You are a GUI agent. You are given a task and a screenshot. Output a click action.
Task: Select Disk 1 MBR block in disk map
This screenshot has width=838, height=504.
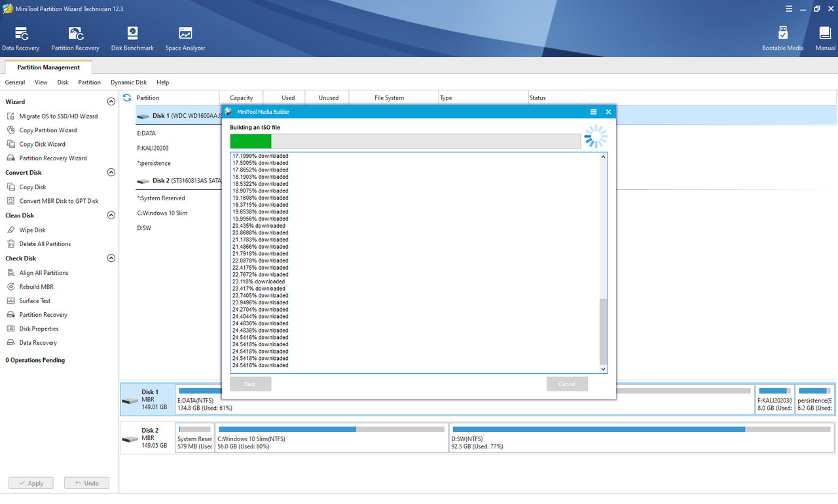147,399
